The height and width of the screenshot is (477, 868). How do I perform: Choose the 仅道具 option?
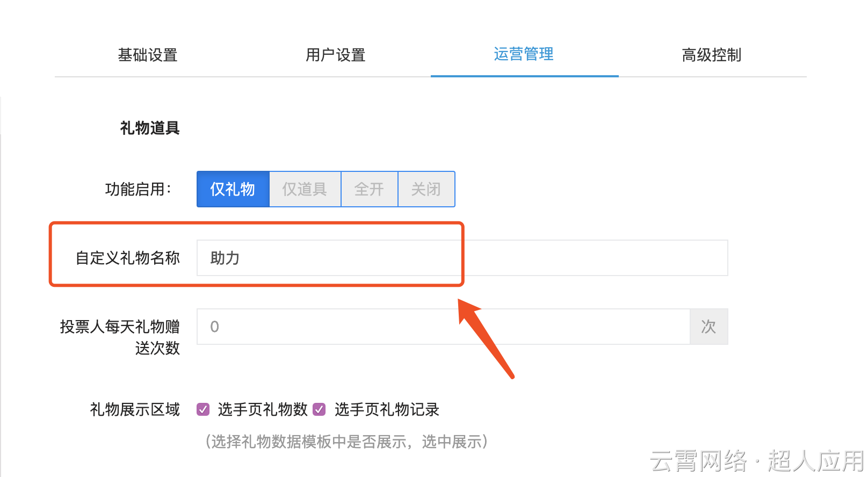(x=305, y=189)
